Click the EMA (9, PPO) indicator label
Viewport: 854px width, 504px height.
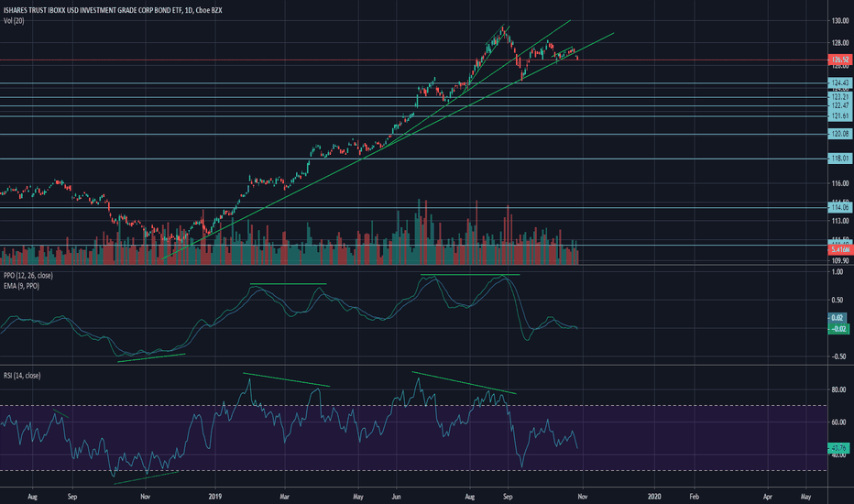point(21,286)
